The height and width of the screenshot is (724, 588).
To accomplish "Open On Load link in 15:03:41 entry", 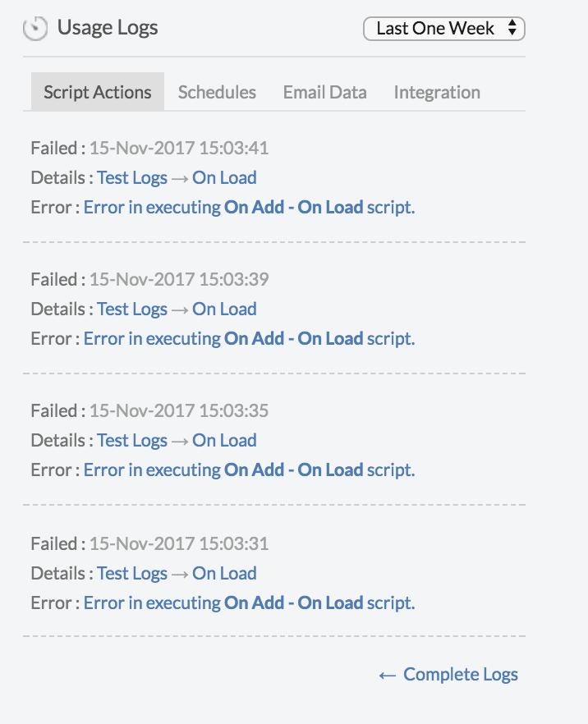I will (x=224, y=178).
